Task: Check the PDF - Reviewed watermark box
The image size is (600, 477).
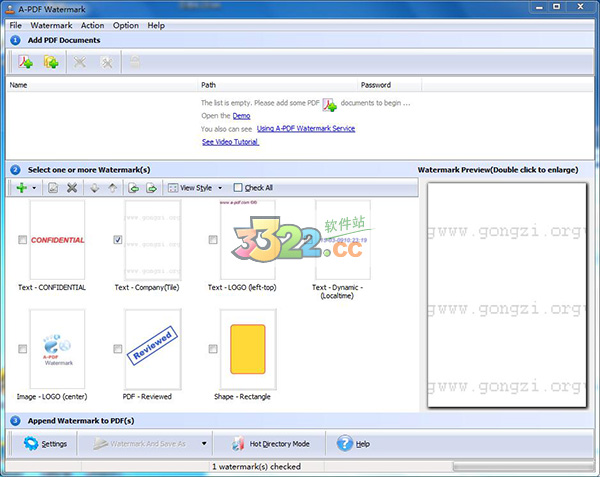Action: click(x=118, y=349)
